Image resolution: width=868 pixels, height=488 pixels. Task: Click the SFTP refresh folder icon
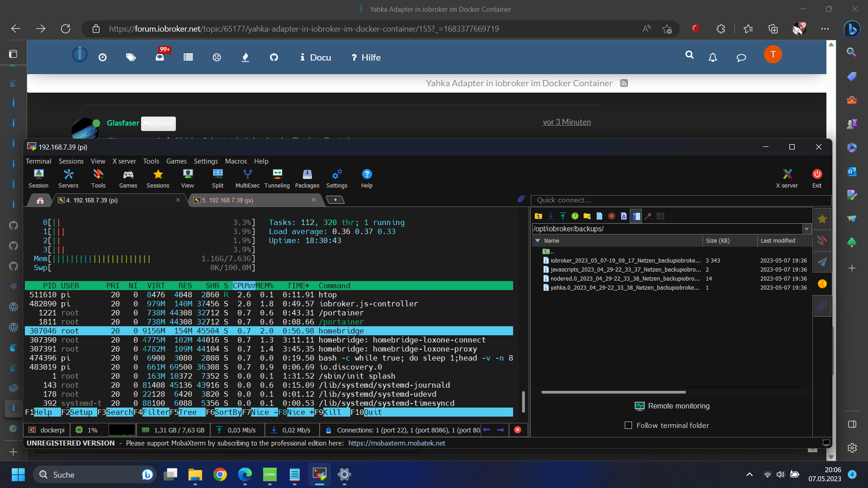tap(575, 216)
